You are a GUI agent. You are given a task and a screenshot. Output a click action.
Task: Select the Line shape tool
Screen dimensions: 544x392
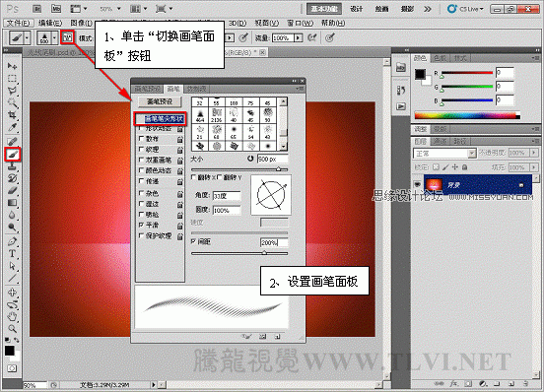12,278
